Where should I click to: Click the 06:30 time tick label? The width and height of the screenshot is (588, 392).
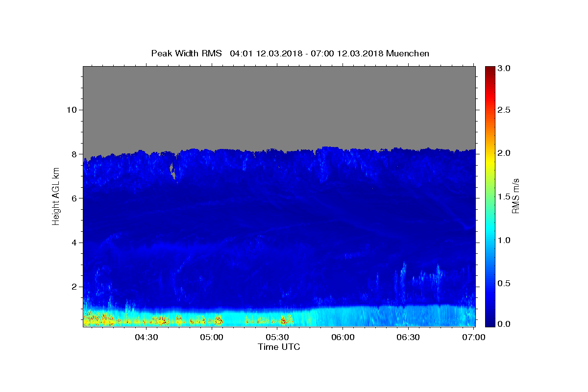tap(408, 338)
